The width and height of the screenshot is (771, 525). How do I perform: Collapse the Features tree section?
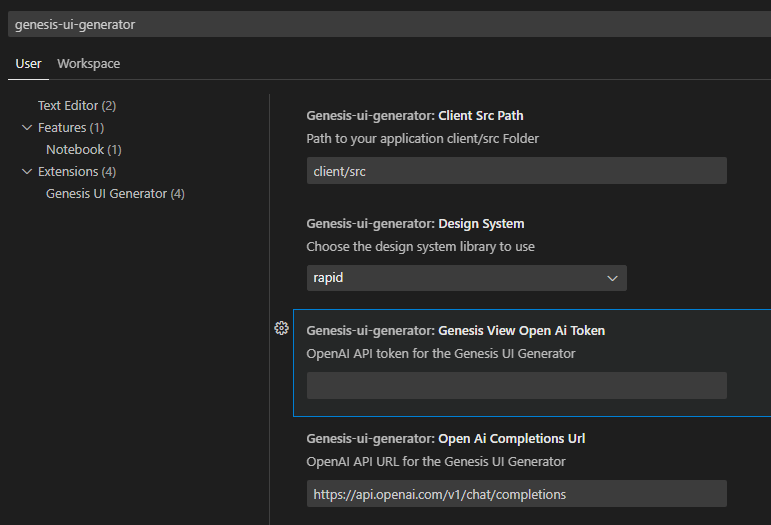[x=27, y=128]
